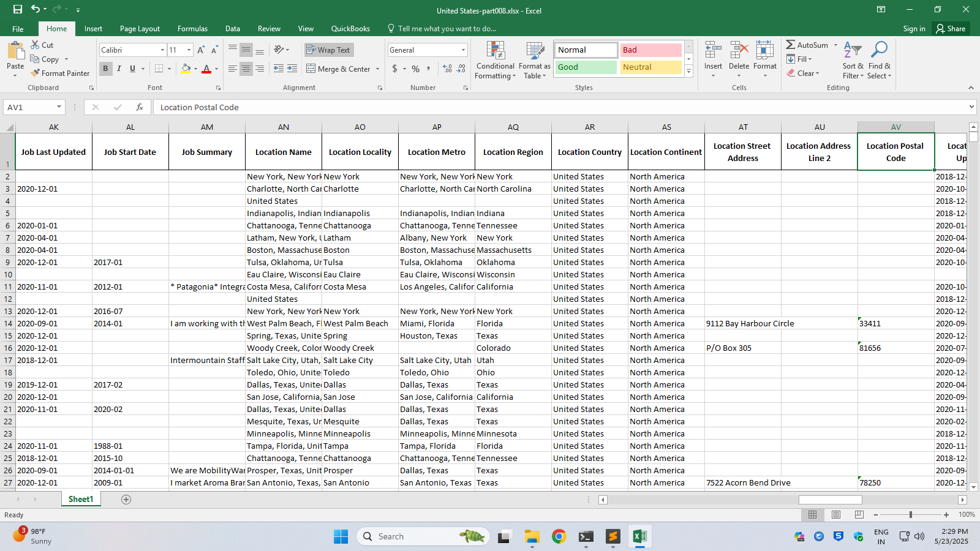This screenshot has height=551, width=980.
Task: Apply the Good cell style
Action: tap(586, 67)
